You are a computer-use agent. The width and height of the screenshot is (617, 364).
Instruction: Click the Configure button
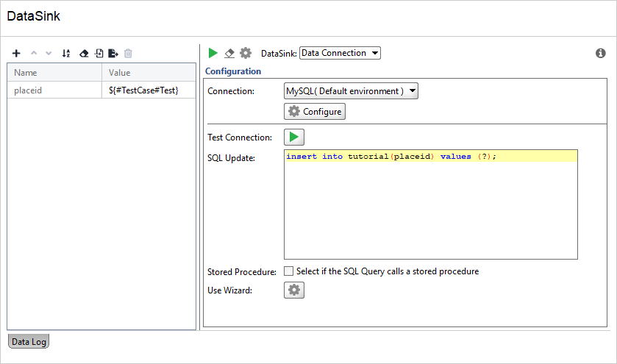coord(315,111)
